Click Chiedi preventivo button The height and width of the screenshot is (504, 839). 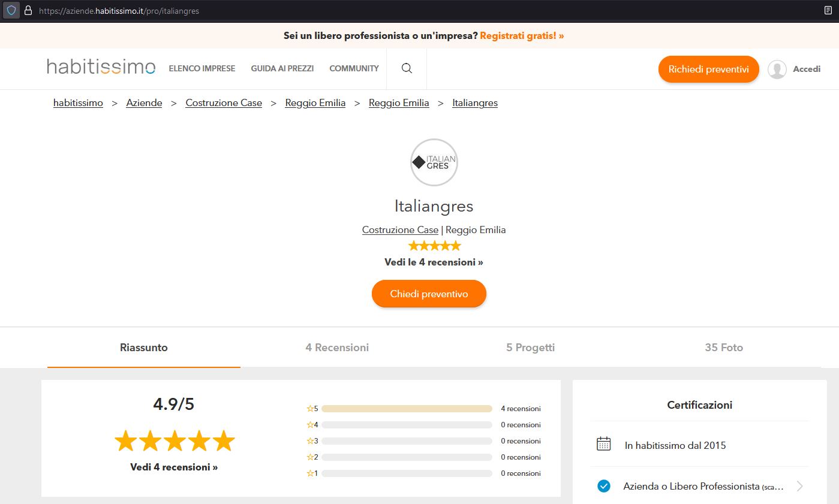[429, 294]
